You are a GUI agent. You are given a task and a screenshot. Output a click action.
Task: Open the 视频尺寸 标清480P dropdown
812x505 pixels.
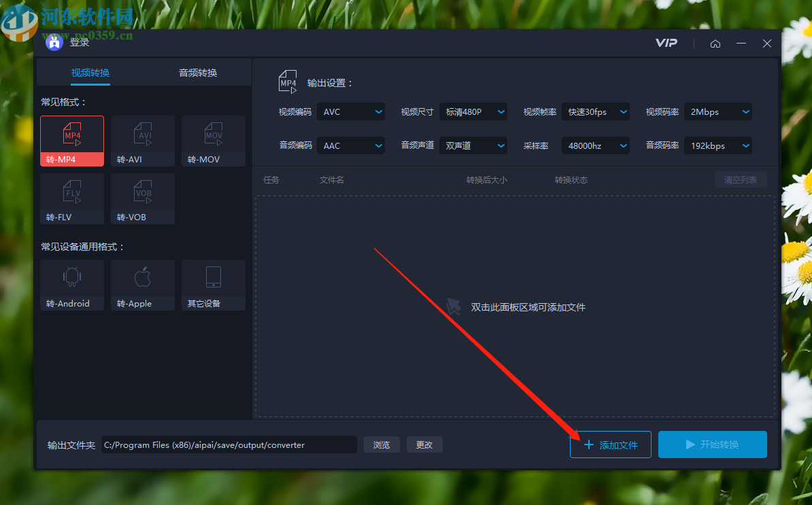(473, 111)
